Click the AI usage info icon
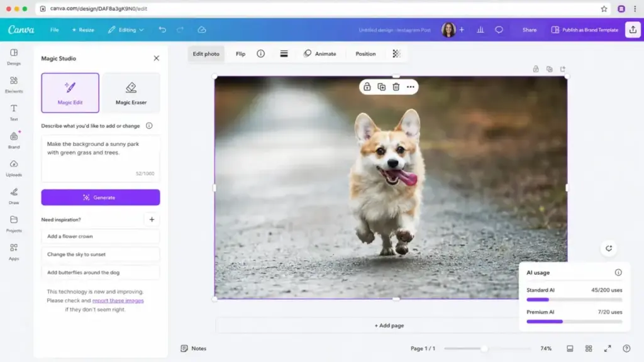Screen dimensions: 644x362 (618, 273)
